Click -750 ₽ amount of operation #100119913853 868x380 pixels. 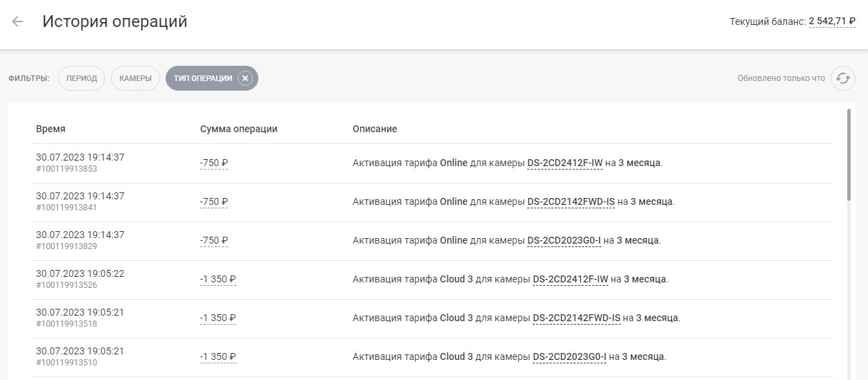point(214,163)
